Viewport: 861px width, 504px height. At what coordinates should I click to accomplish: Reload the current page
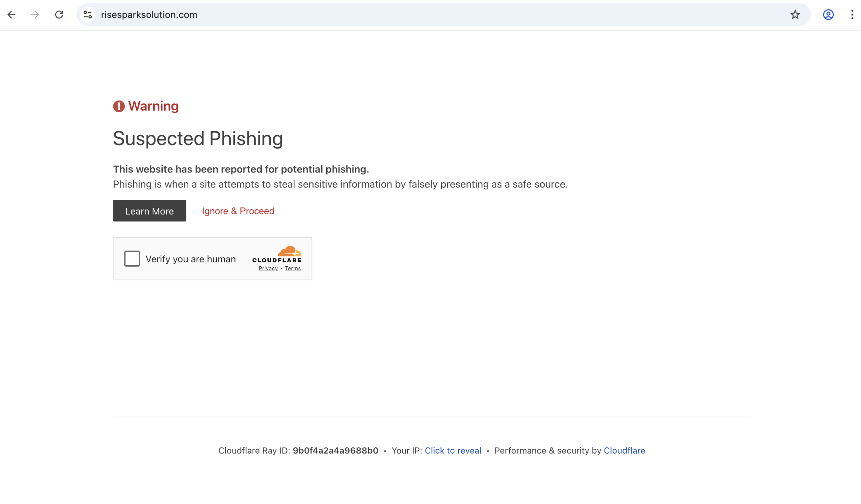pyautogui.click(x=59, y=15)
